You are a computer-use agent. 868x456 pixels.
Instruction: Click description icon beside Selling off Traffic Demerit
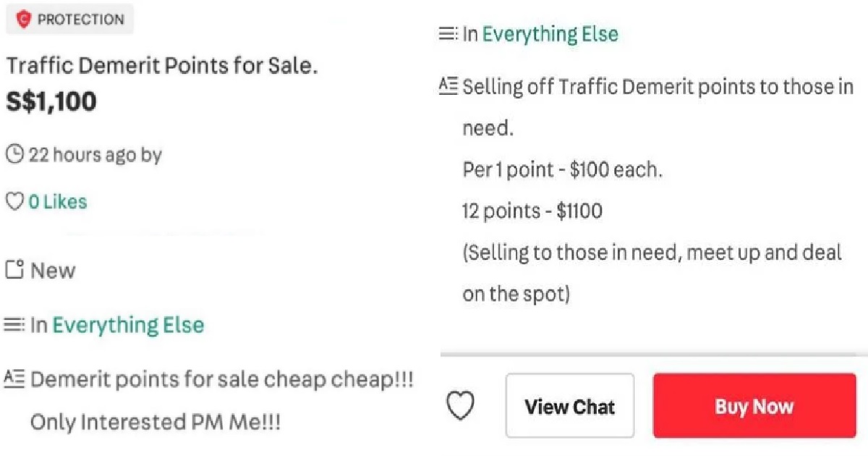[448, 86]
